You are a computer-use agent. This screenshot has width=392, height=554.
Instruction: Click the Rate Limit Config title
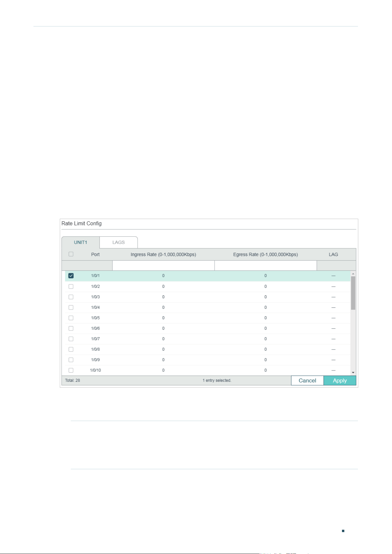(x=81, y=223)
